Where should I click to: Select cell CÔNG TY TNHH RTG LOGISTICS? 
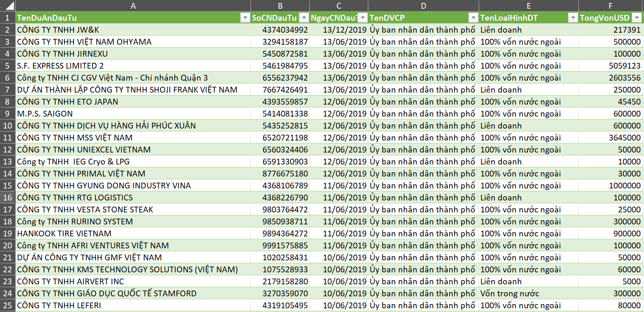pos(133,198)
